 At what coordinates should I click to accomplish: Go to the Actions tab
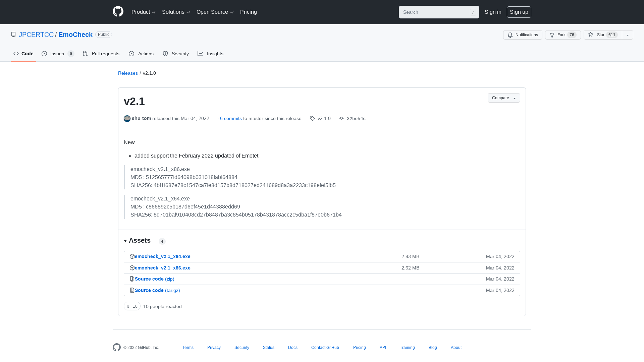click(x=141, y=54)
